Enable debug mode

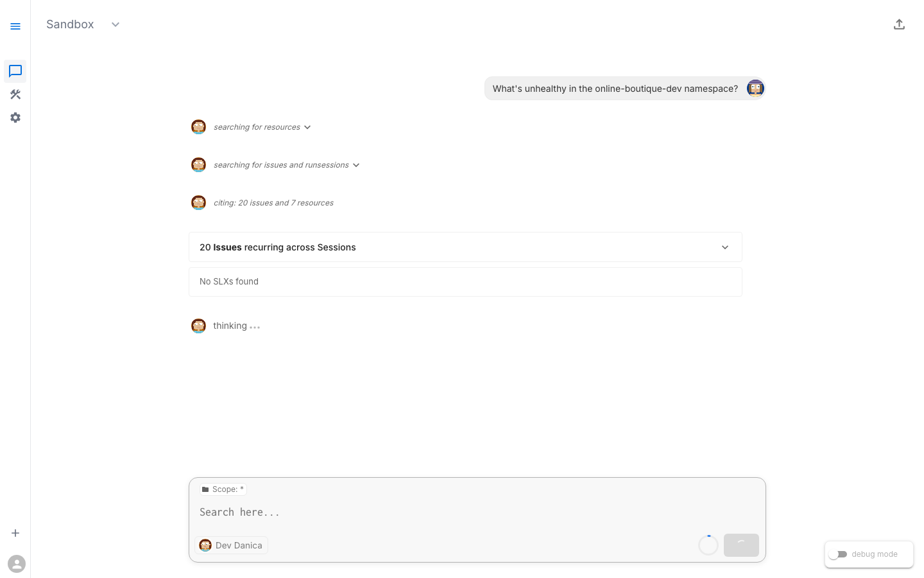839,554
